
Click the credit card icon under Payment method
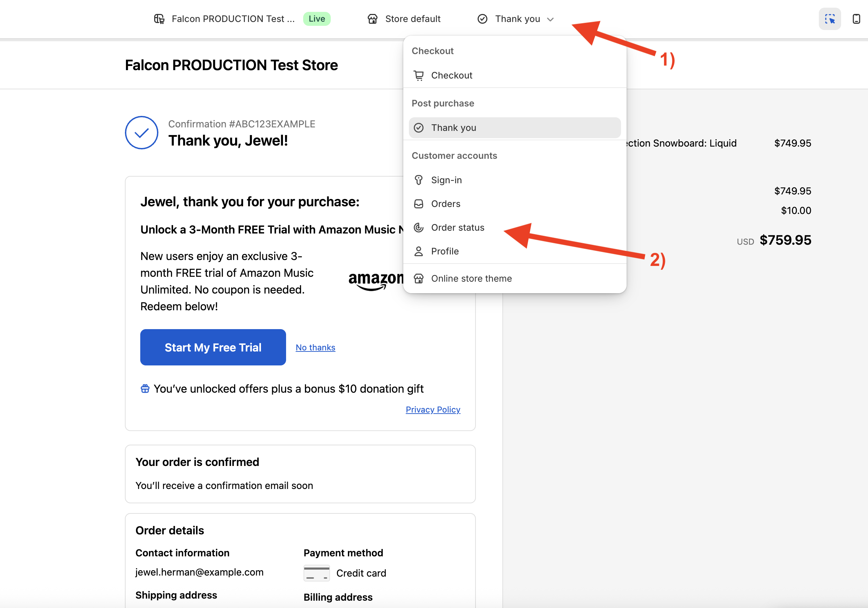(317, 573)
